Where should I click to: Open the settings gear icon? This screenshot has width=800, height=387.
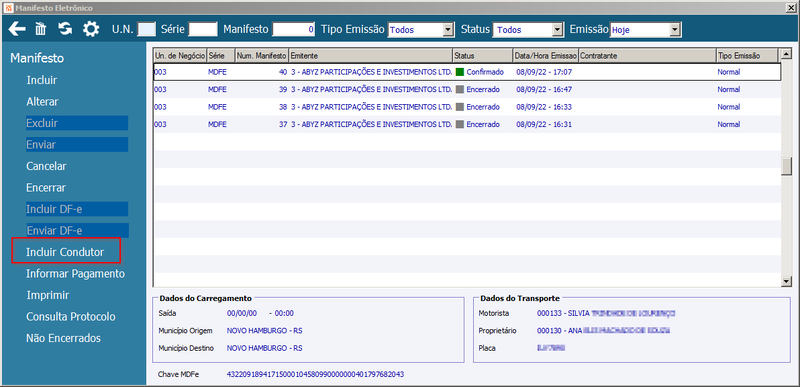(91, 29)
